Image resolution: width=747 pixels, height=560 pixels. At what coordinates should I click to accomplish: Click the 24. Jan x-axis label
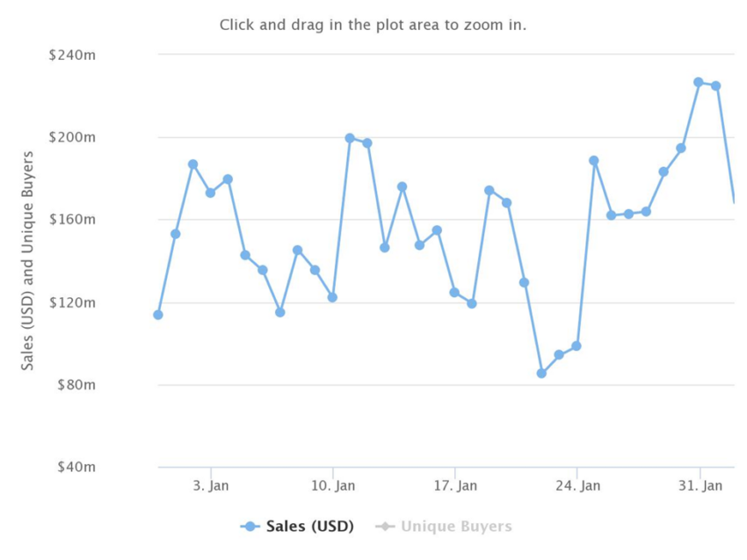coord(578,485)
